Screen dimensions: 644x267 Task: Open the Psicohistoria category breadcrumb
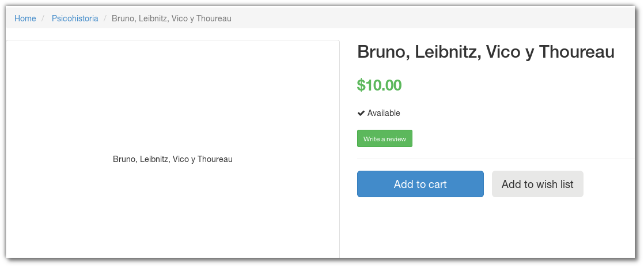[75, 18]
